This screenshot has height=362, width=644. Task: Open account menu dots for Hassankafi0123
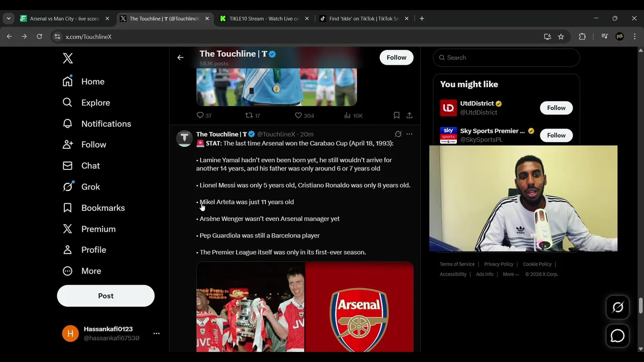(156, 333)
